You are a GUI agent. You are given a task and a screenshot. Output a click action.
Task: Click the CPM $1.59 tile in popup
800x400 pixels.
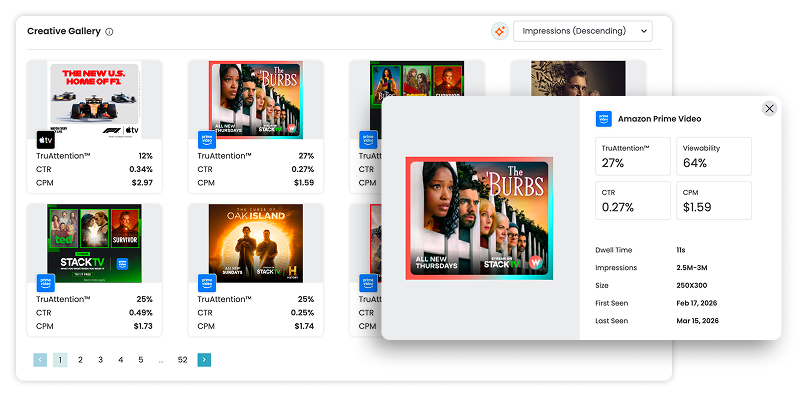click(x=714, y=201)
